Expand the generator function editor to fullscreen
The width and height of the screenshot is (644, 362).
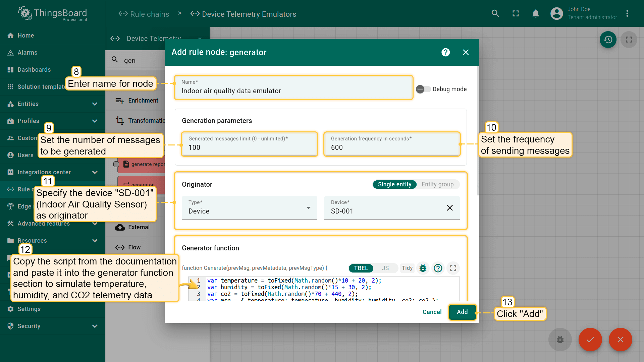coord(453,268)
